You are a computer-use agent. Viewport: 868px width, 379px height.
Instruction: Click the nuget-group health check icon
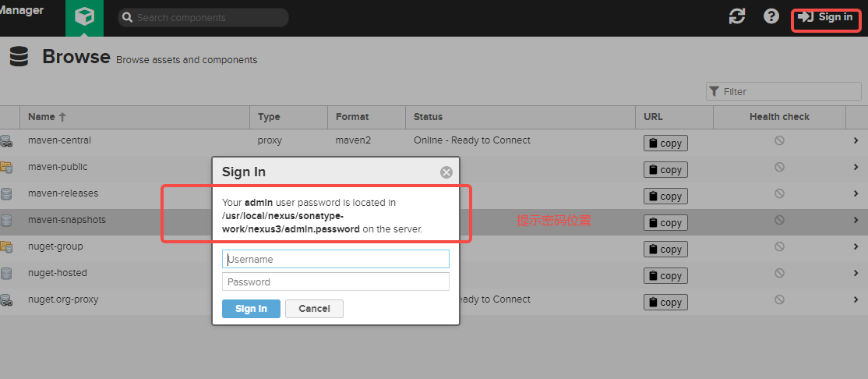click(779, 246)
